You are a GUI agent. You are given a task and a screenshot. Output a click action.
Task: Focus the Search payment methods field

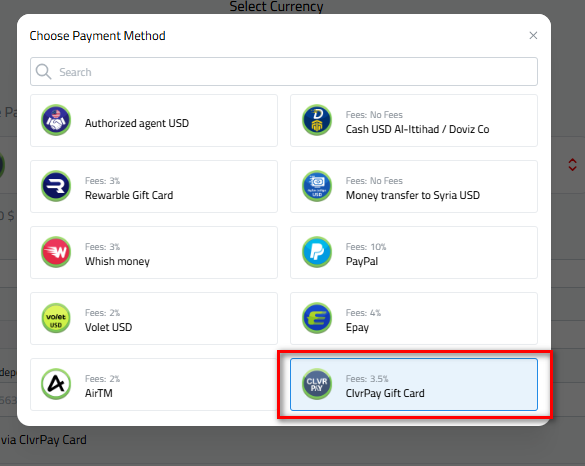click(284, 71)
